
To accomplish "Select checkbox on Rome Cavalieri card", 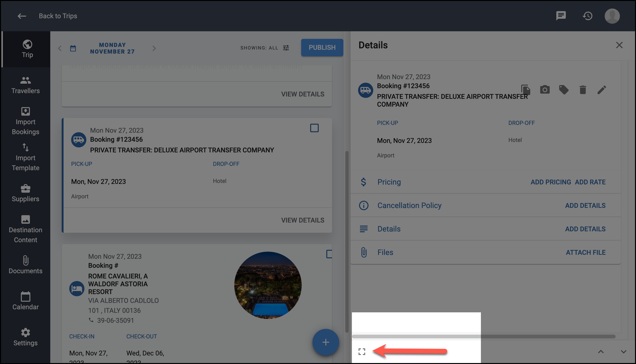I will (x=329, y=254).
